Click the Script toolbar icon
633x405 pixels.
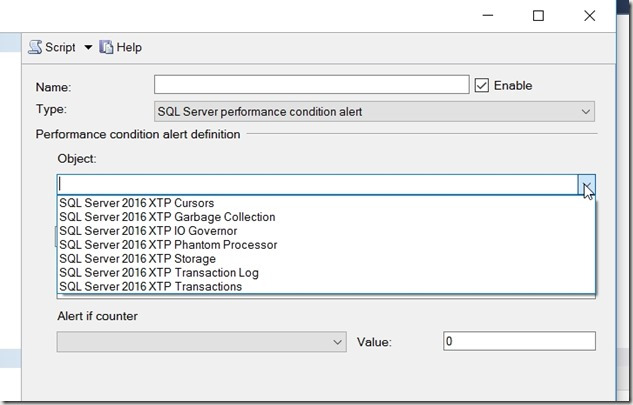(36, 47)
